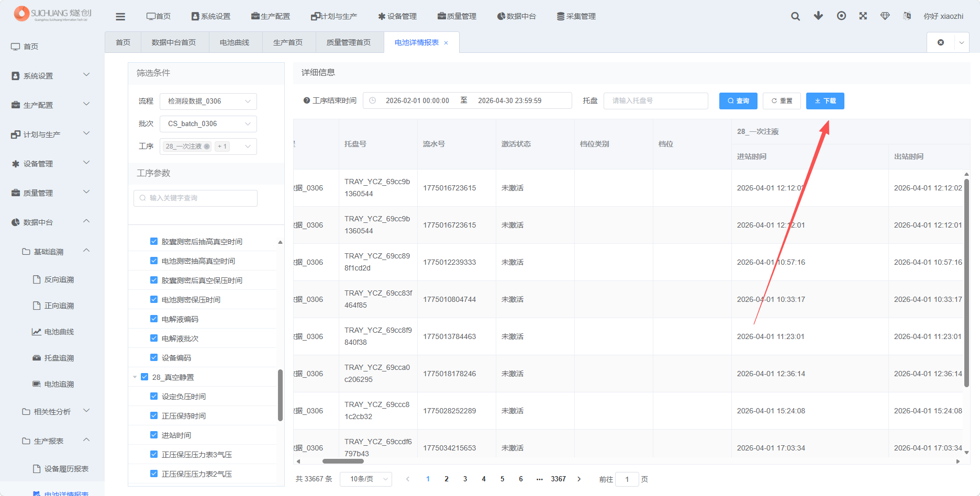This screenshot has width=980, height=496.
Task: Click the table vertical scrollbar thumb
Action: [966, 283]
